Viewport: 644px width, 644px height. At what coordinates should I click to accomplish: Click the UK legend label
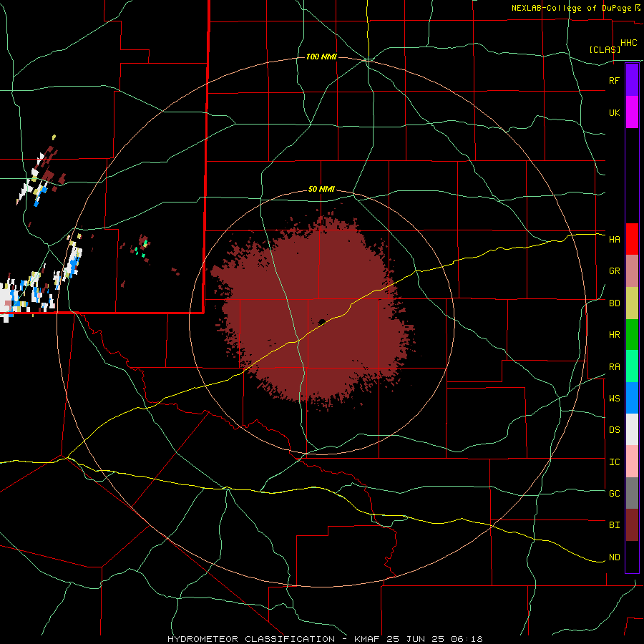[x=614, y=112]
